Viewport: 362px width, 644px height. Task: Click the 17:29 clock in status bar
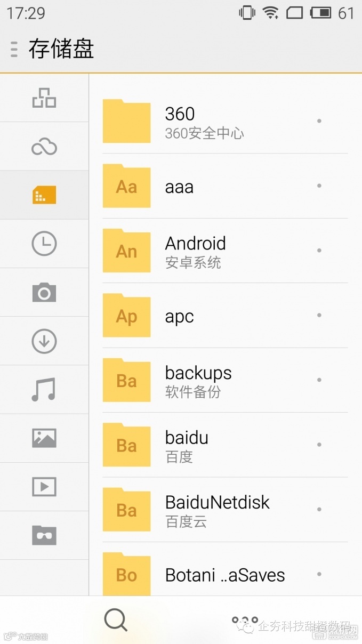tap(26, 13)
